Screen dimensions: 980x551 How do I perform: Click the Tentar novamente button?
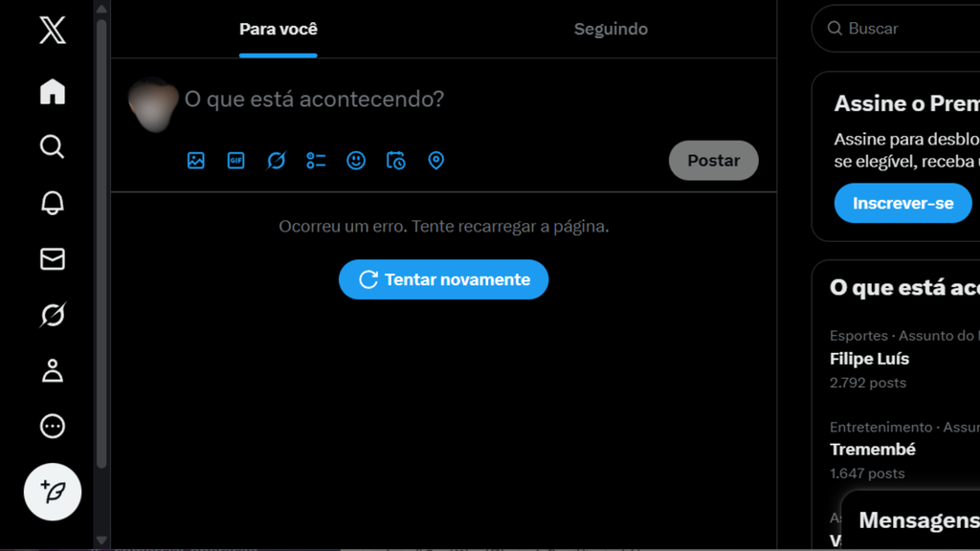444,279
